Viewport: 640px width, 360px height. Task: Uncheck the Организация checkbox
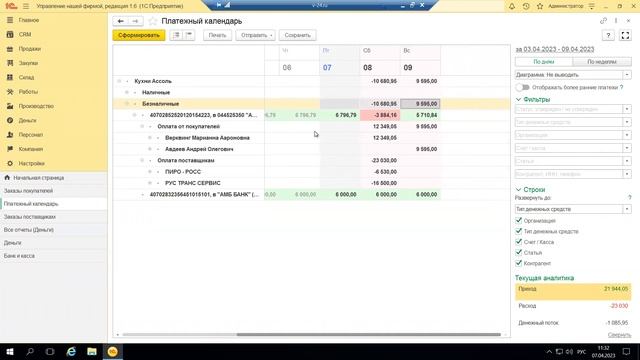click(x=519, y=220)
